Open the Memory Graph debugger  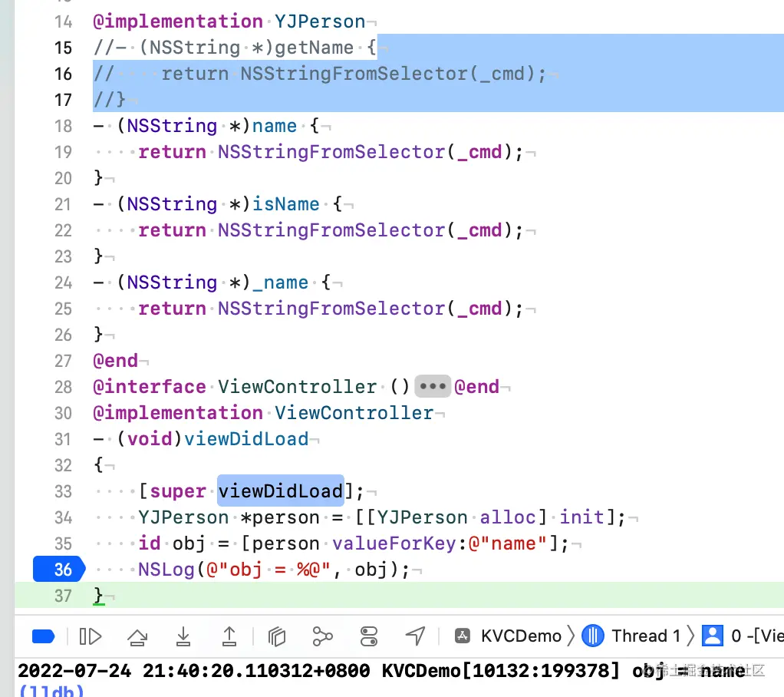[321, 636]
